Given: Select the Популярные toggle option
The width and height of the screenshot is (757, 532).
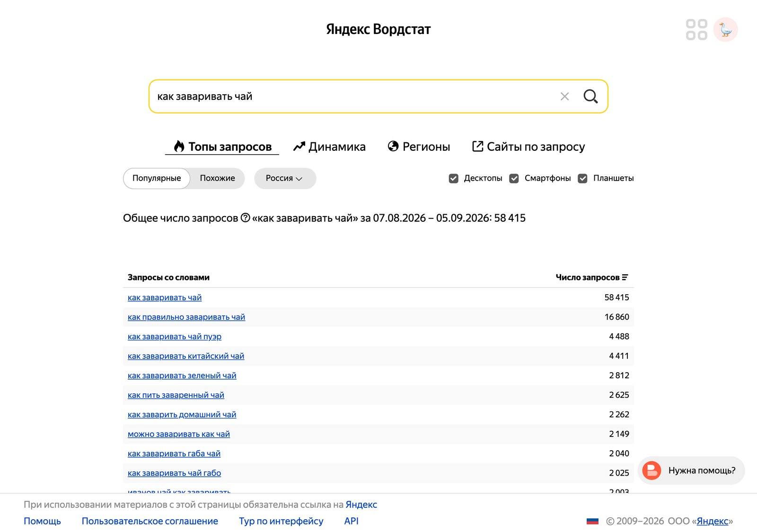Looking at the screenshot, I should click(x=157, y=178).
